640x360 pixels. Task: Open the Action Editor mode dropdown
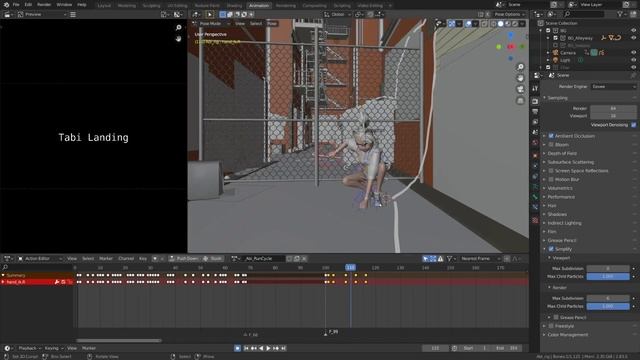tap(40, 259)
